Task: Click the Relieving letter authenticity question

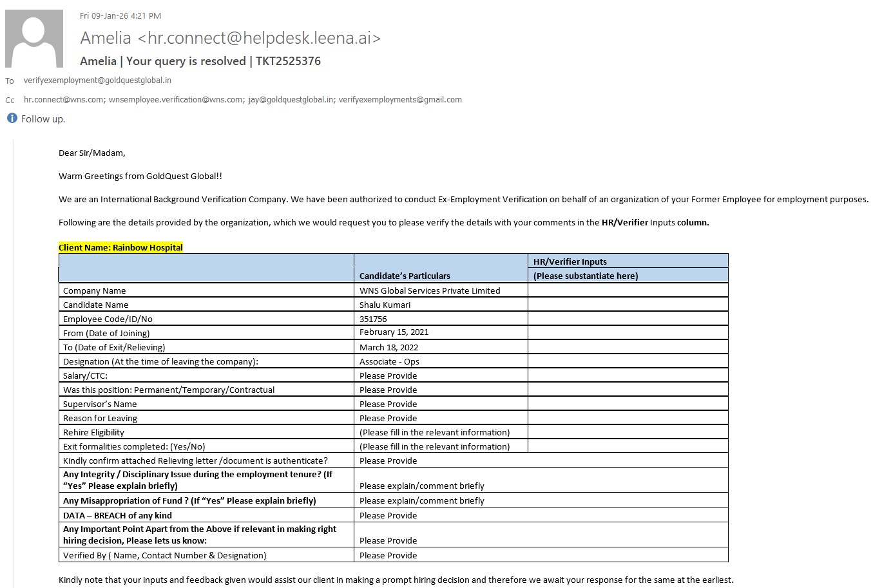Action: [195, 460]
